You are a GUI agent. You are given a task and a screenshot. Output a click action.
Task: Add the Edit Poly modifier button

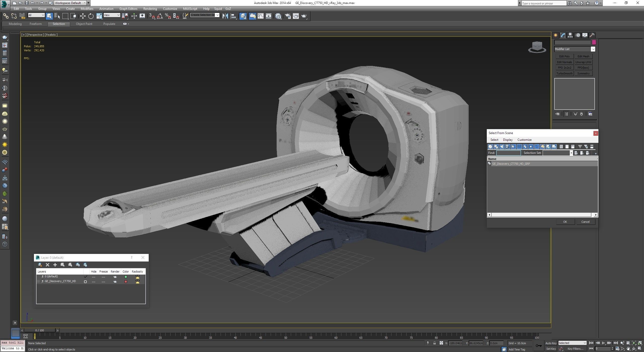(x=564, y=56)
